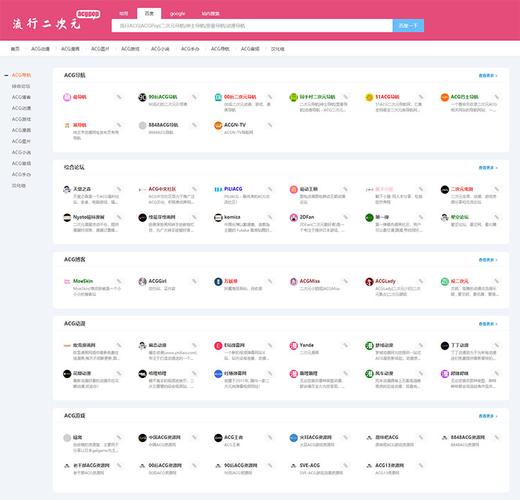Open the 2DFan site icon
The height and width of the screenshot is (500, 520).
coord(294,218)
